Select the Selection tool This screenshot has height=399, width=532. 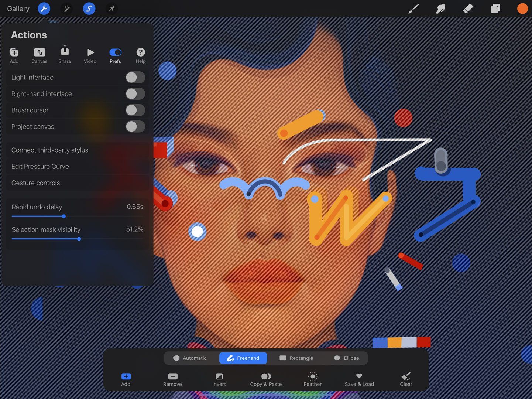pyautogui.click(x=89, y=8)
